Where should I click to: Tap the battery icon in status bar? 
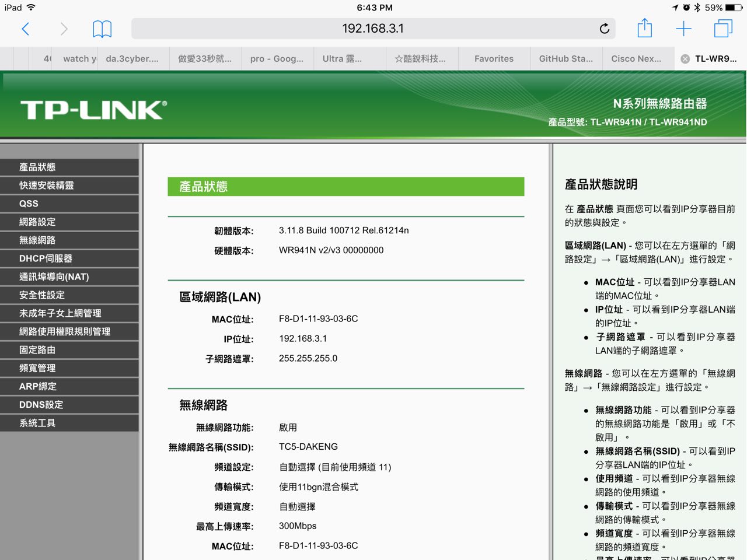[x=734, y=8]
